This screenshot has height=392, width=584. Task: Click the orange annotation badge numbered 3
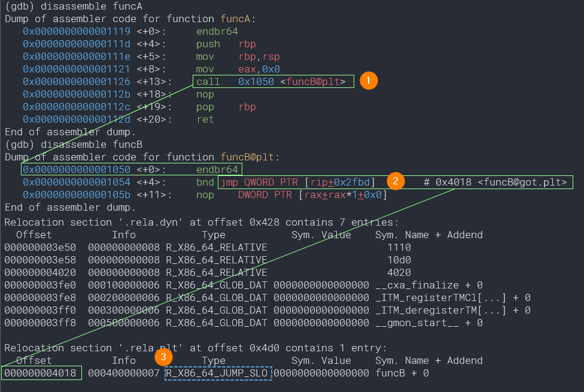coord(163,358)
